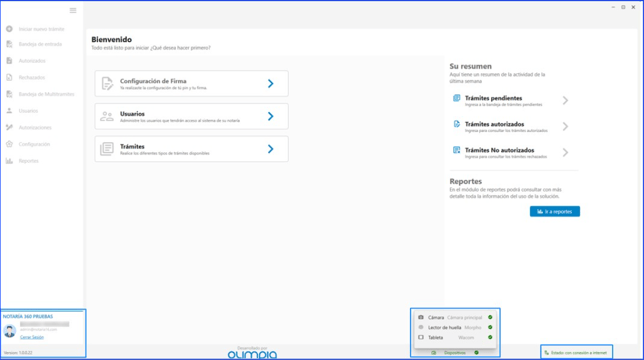Click the Trámites list icon card
The width and height of the screenshot is (644, 360).
[107, 149]
